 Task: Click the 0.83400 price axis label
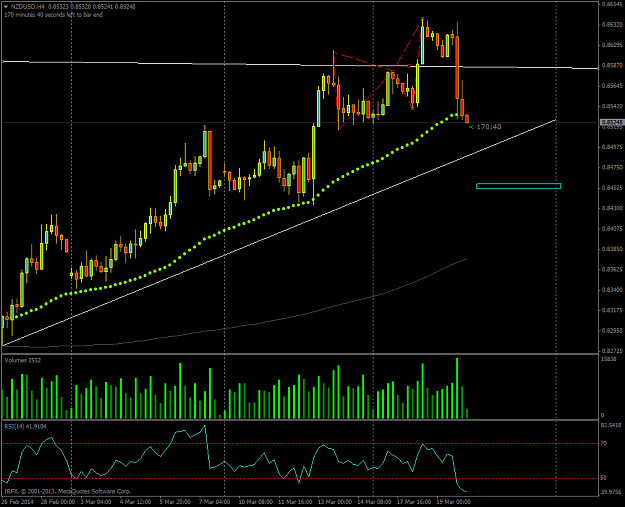(x=612, y=290)
